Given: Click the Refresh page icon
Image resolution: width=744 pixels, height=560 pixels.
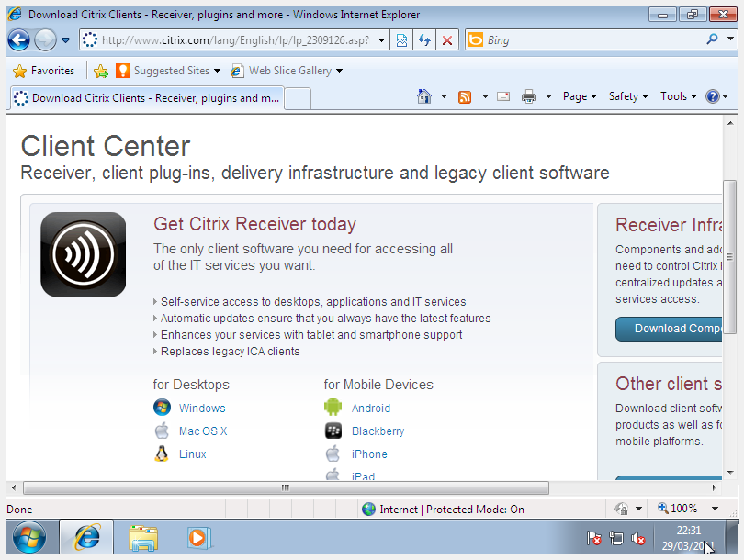Looking at the screenshot, I should point(424,40).
